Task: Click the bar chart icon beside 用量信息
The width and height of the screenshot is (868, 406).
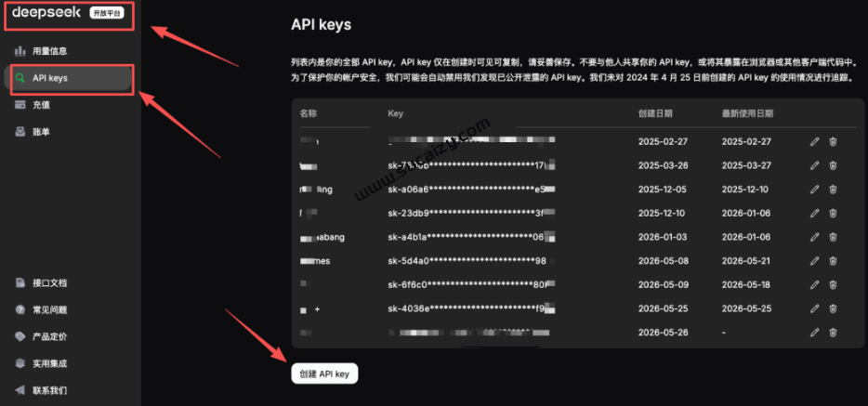Action: pos(20,51)
